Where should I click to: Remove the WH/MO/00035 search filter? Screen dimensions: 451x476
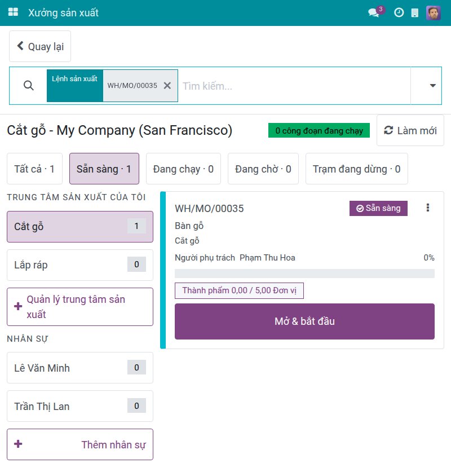coord(167,86)
